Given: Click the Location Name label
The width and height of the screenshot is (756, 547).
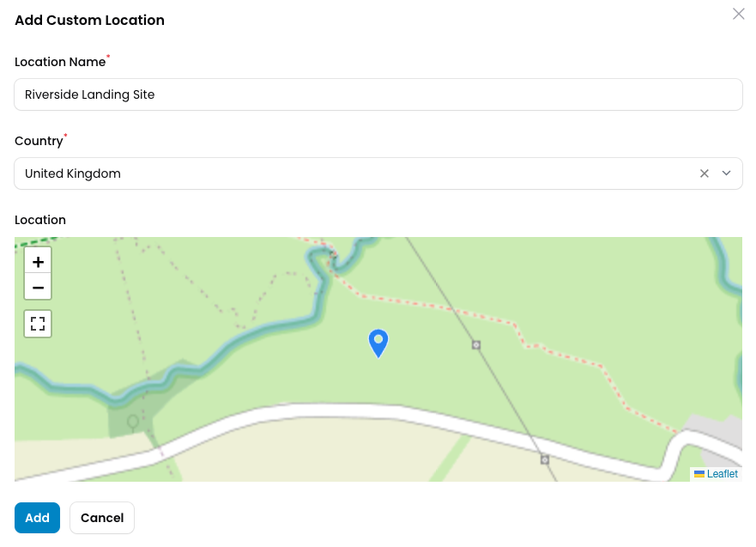Looking at the screenshot, I should click(x=60, y=62).
